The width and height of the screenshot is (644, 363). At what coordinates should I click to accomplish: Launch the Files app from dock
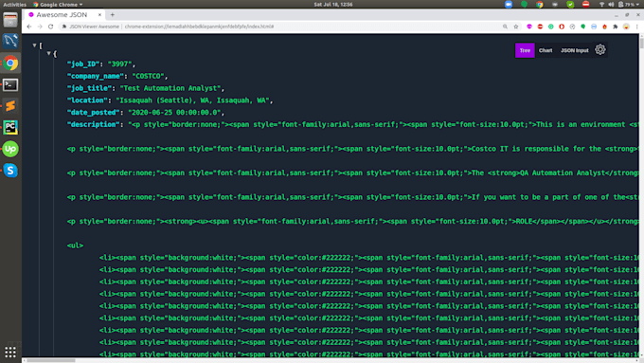10,20
